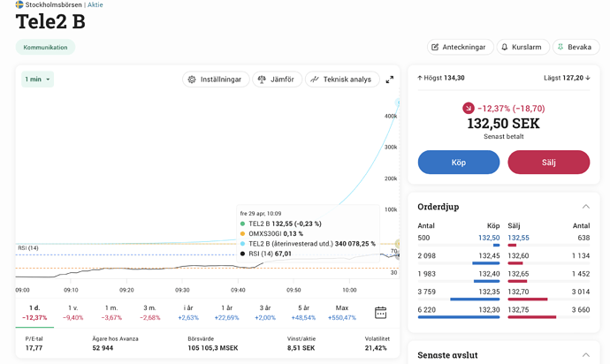
Task: Click the blue Köp button
Action: point(459,163)
